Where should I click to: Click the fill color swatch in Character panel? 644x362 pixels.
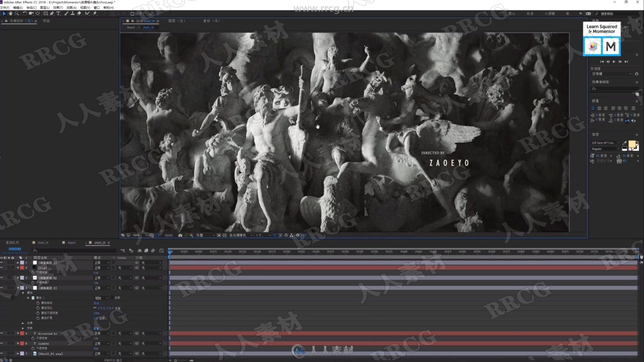pos(632,144)
